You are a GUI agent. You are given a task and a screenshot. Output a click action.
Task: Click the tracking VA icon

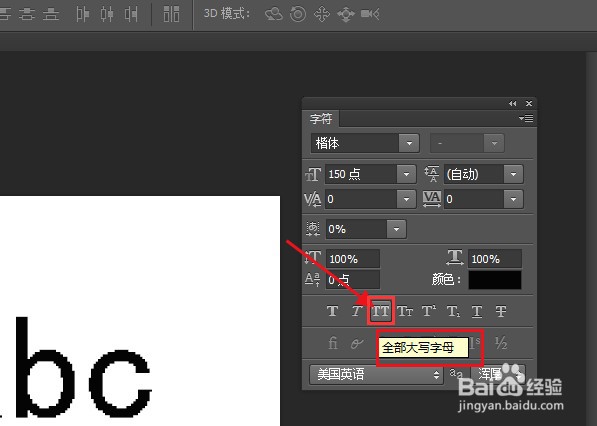click(432, 199)
